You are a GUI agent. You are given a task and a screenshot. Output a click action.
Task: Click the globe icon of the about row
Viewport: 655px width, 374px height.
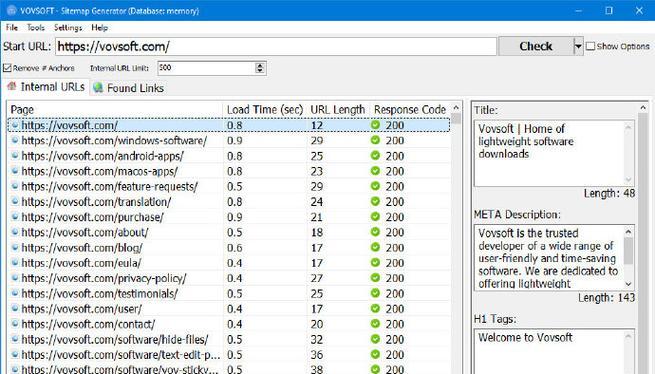pos(15,232)
